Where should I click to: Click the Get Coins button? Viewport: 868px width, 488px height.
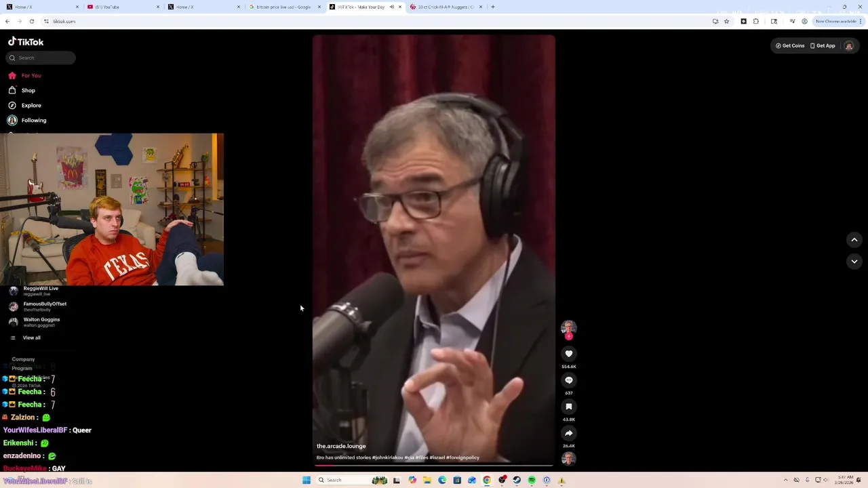click(790, 45)
